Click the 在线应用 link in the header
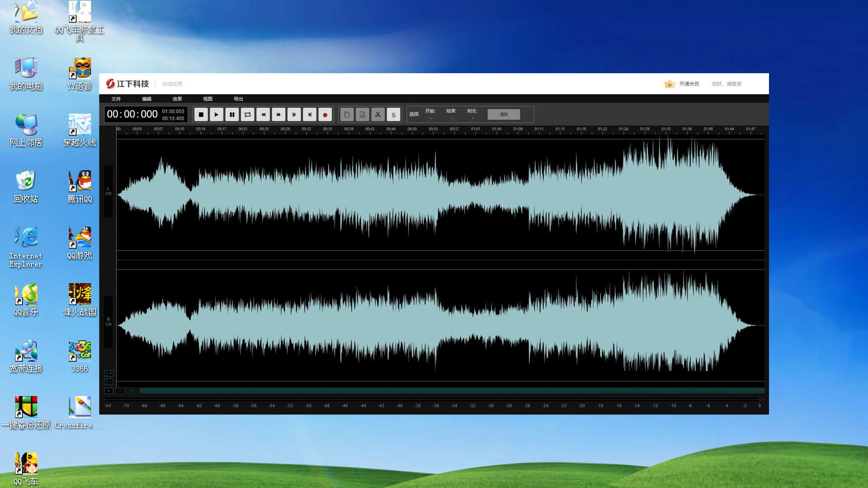The image size is (868, 488). click(172, 84)
